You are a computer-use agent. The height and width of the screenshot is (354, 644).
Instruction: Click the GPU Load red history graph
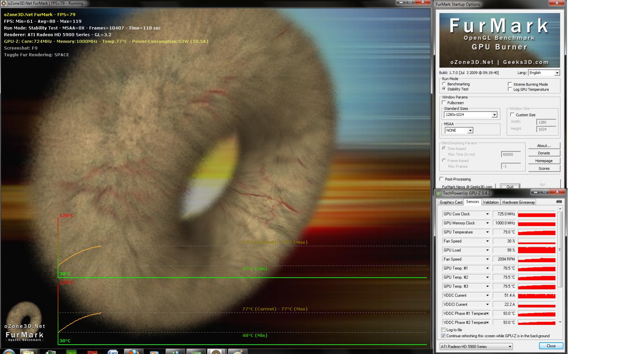(x=537, y=250)
